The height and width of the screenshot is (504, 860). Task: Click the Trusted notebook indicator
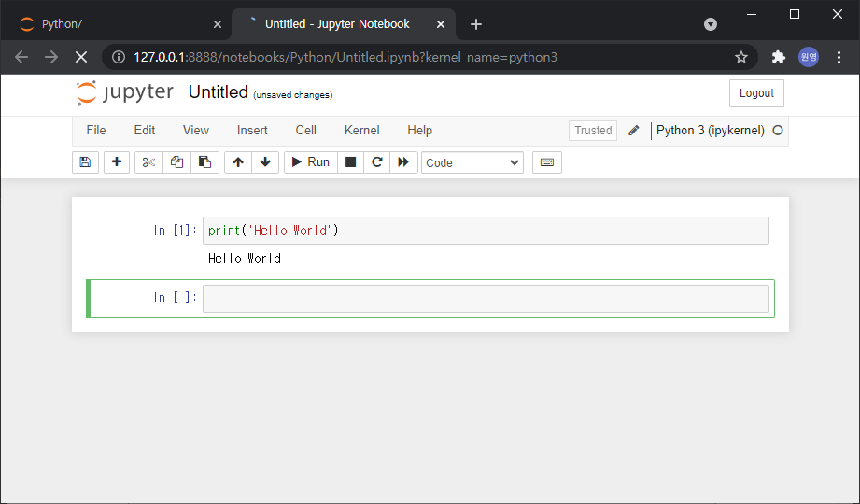593,131
